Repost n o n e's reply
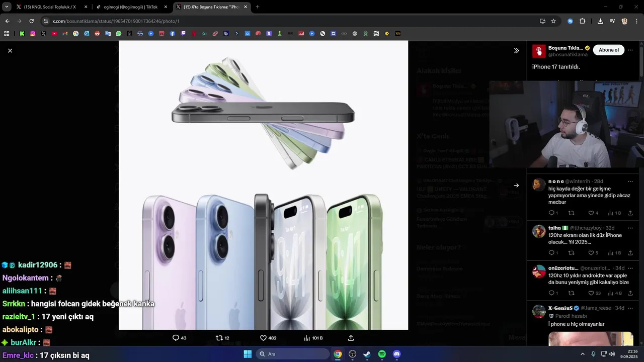 click(x=571, y=213)
